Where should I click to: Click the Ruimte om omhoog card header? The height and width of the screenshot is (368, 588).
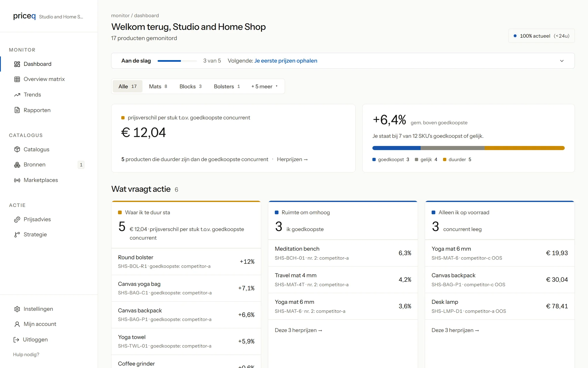343,221
